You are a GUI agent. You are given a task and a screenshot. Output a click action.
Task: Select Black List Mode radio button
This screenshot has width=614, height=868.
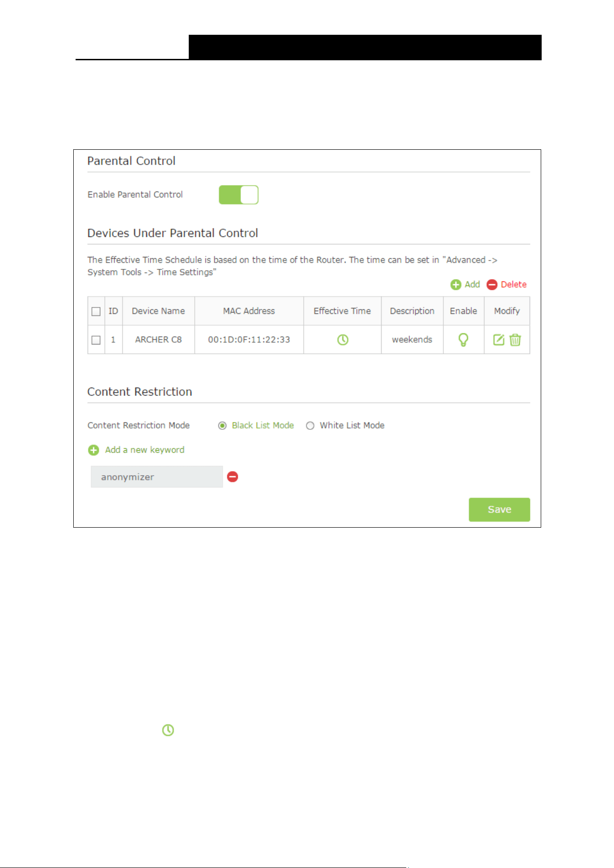pyautogui.click(x=223, y=426)
